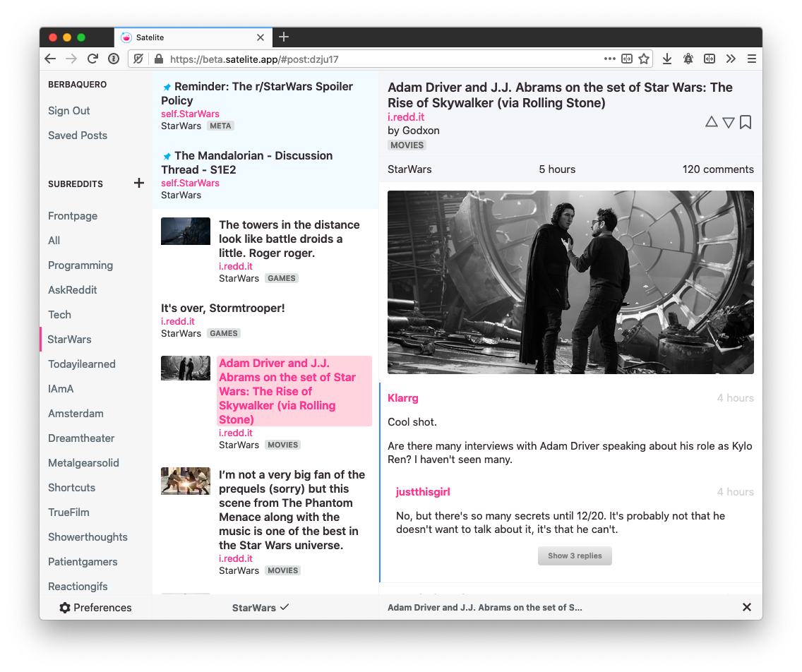Open Preferences gear at sidebar bottom
This screenshot has width=802, height=672.
point(95,608)
